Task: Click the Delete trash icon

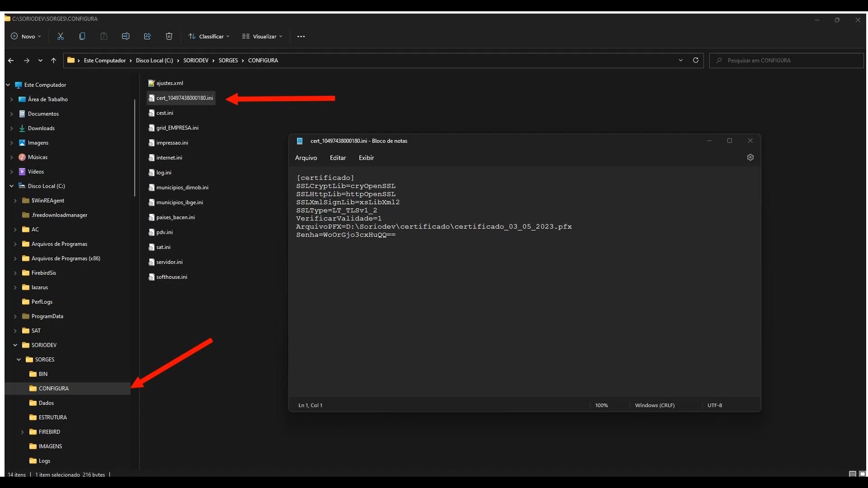Action: click(169, 36)
